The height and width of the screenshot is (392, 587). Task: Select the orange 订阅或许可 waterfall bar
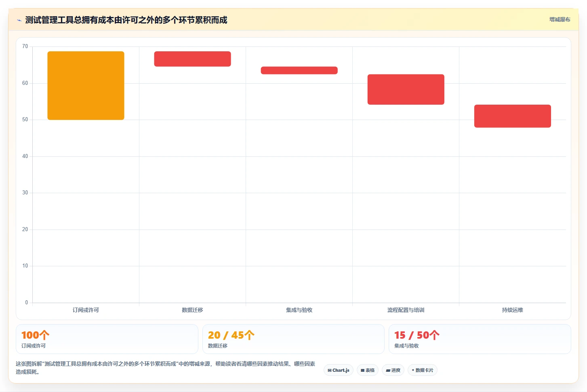point(86,86)
